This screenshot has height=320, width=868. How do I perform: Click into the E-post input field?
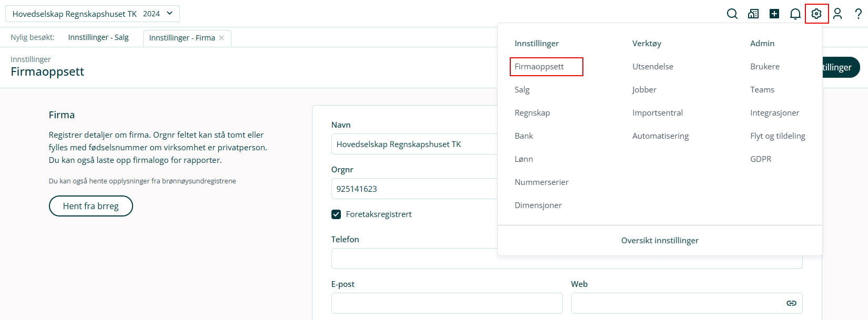pos(447,303)
